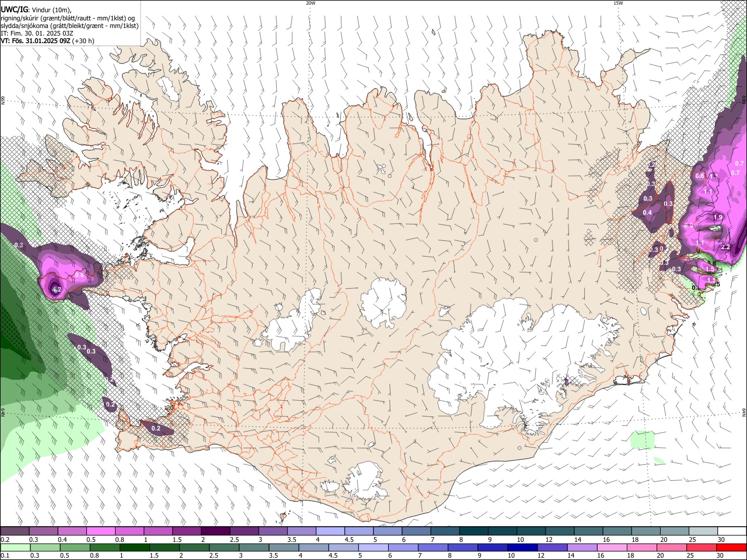Image resolution: width=747 pixels, height=560 pixels.
Task: Click the white 30 swatch in the snow legend
Action: 732,531
